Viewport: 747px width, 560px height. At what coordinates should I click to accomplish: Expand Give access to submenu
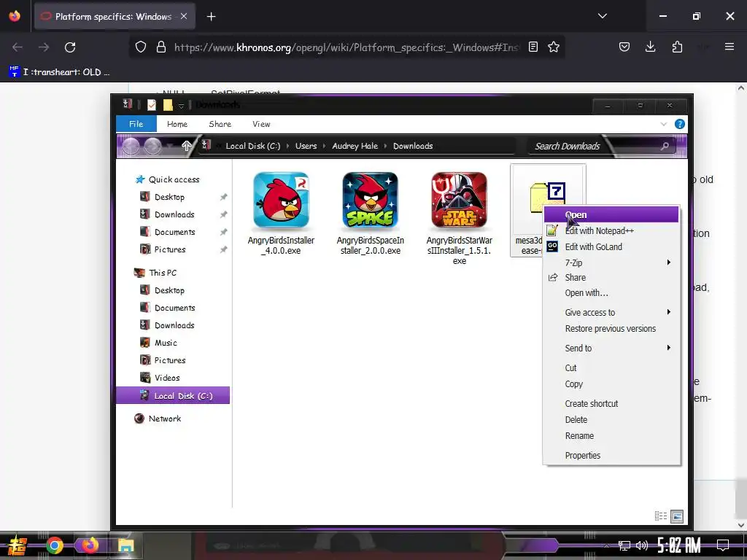(x=612, y=312)
